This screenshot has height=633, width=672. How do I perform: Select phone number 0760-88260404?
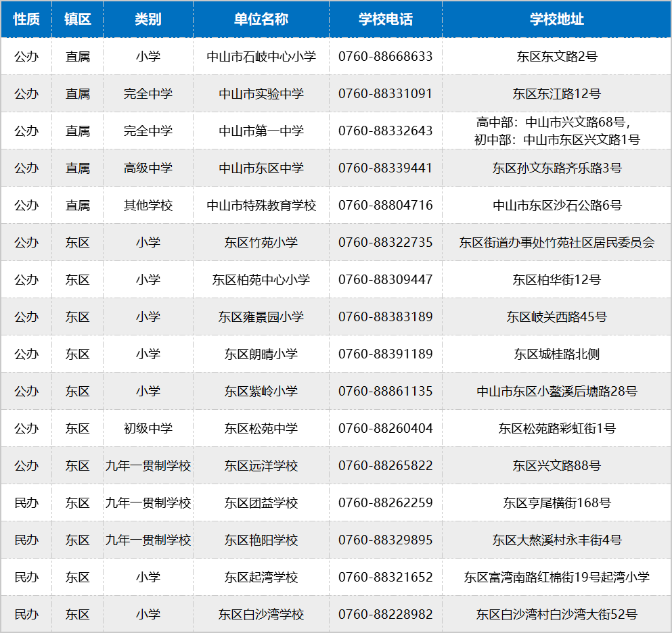(x=386, y=429)
